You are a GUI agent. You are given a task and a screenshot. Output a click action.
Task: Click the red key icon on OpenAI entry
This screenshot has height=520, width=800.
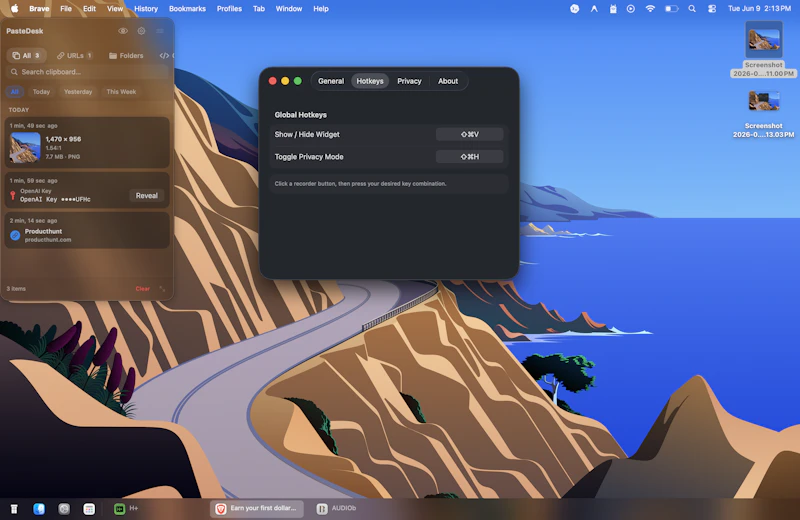(13, 195)
